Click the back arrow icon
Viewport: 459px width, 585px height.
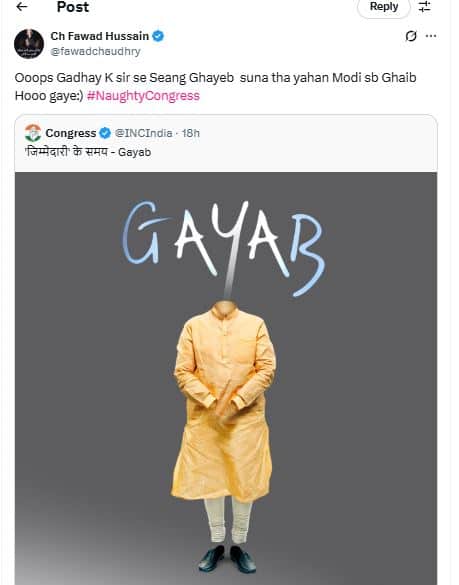click(x=22, y=6)
